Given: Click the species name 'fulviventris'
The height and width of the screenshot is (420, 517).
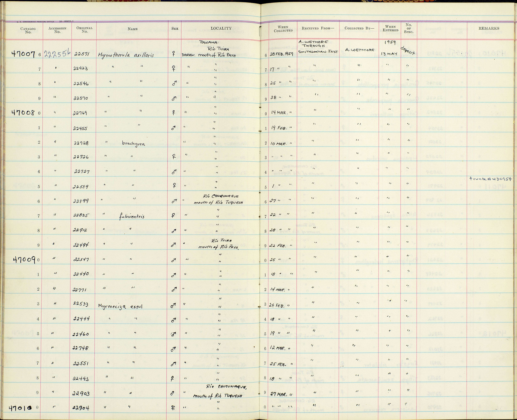Looking at the screenshot, I should (132, 216).
